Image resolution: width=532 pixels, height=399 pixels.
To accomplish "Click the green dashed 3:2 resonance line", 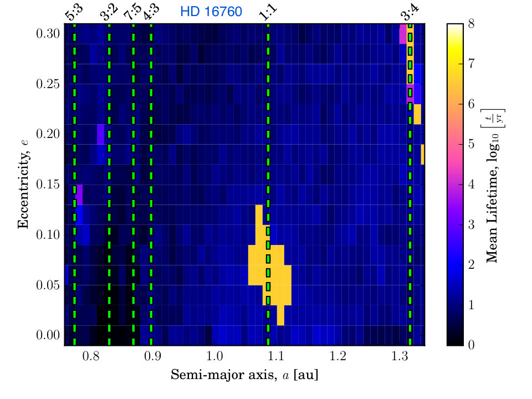I will (x=109, y=184).
